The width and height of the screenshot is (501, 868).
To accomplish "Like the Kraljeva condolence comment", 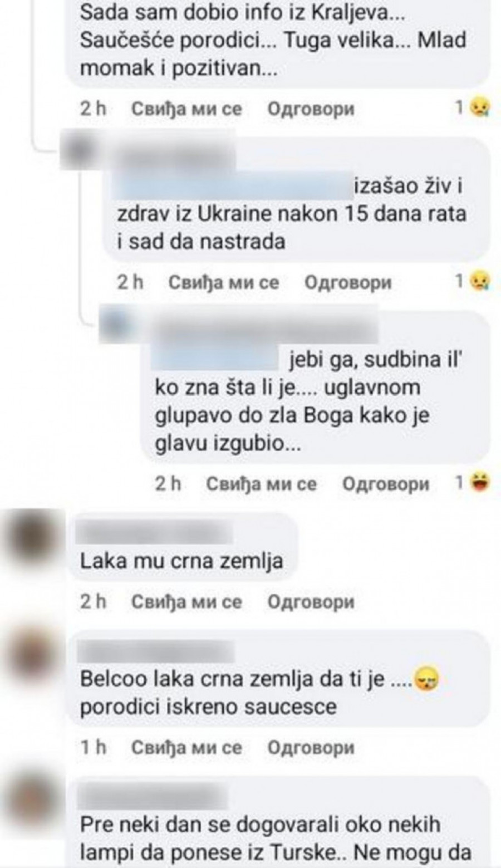I will pyautogui.click(x=186, y=109).
